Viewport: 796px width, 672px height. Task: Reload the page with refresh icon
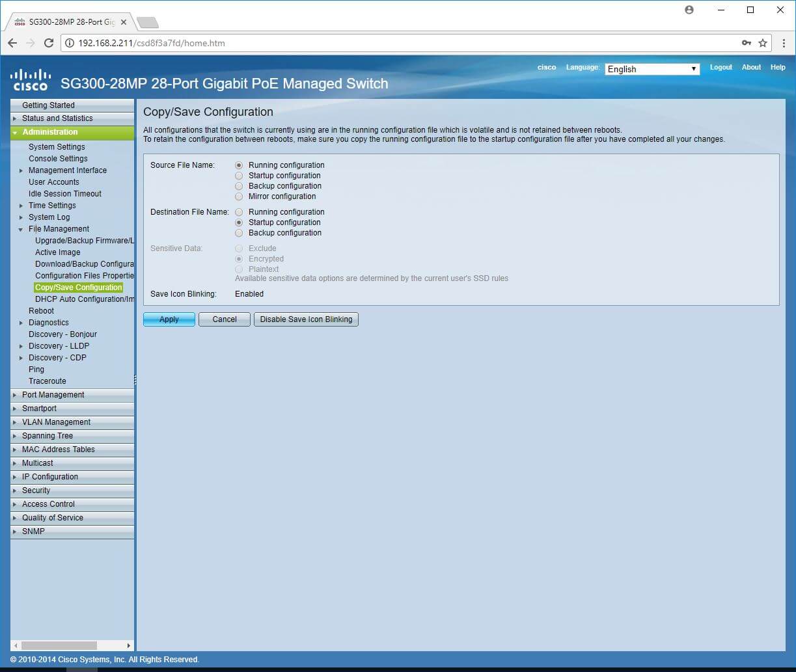click(48, 43)
